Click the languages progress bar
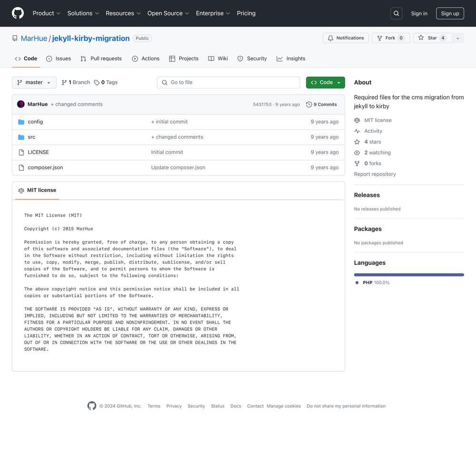Viewport: 476px width, 476px height. click(409, 275)
